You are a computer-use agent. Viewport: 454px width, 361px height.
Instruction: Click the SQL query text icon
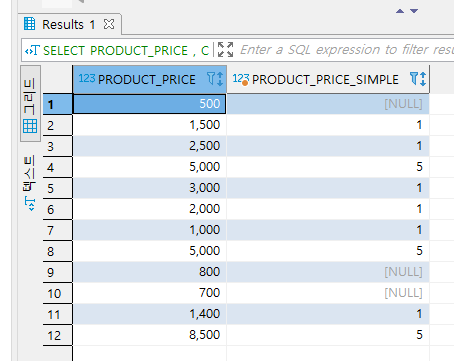(32, 51)
